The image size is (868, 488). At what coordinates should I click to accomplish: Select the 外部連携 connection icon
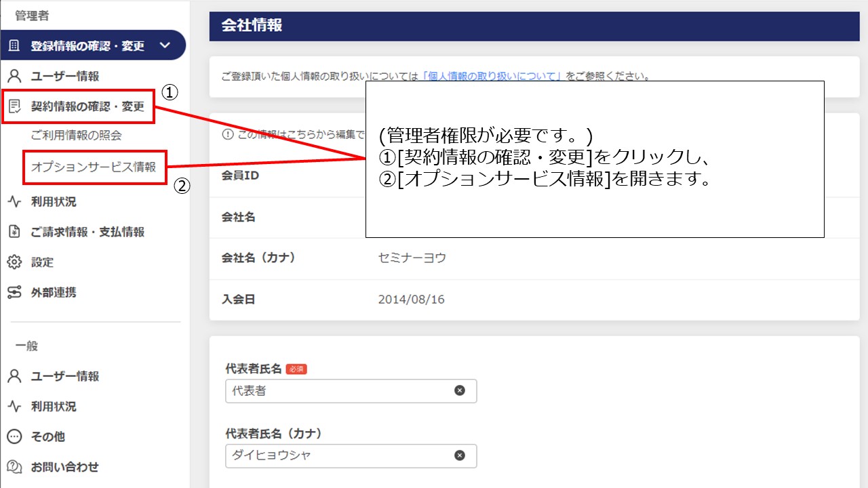(15, 292)
